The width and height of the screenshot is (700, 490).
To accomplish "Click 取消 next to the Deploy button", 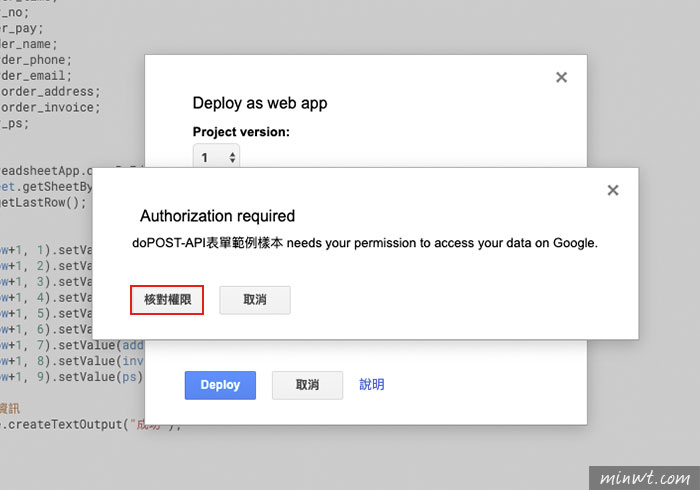I will click(307, 385).
